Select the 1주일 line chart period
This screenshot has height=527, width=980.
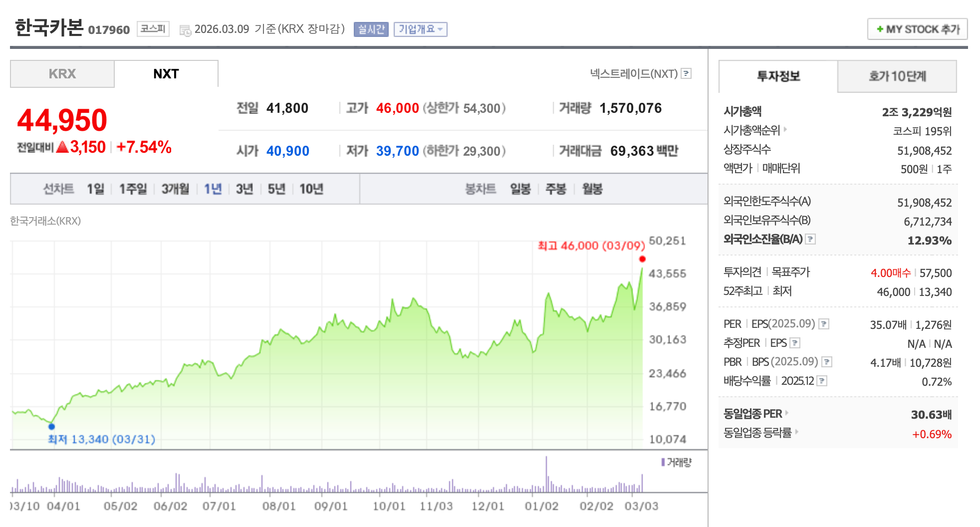point(133,189)
